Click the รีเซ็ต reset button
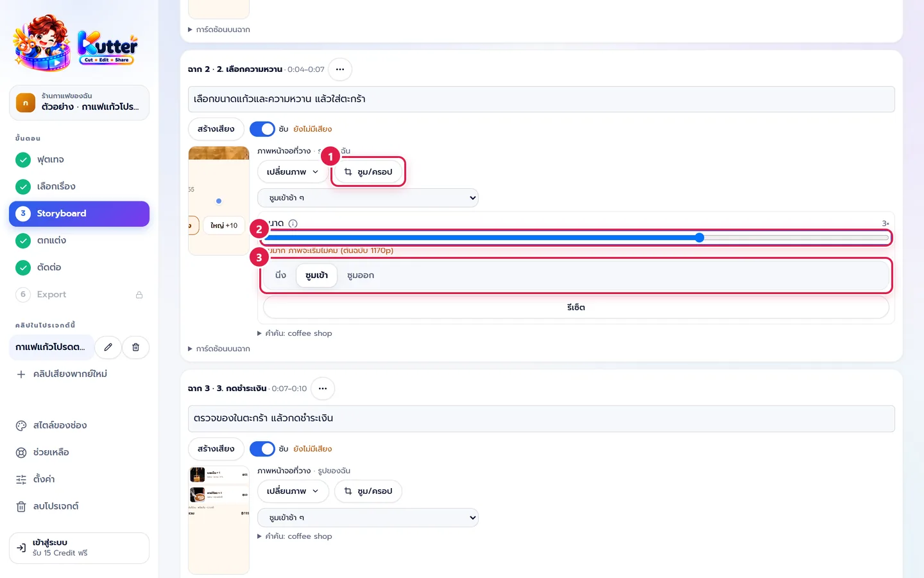924x578 pixels. (x=576, y=308)
